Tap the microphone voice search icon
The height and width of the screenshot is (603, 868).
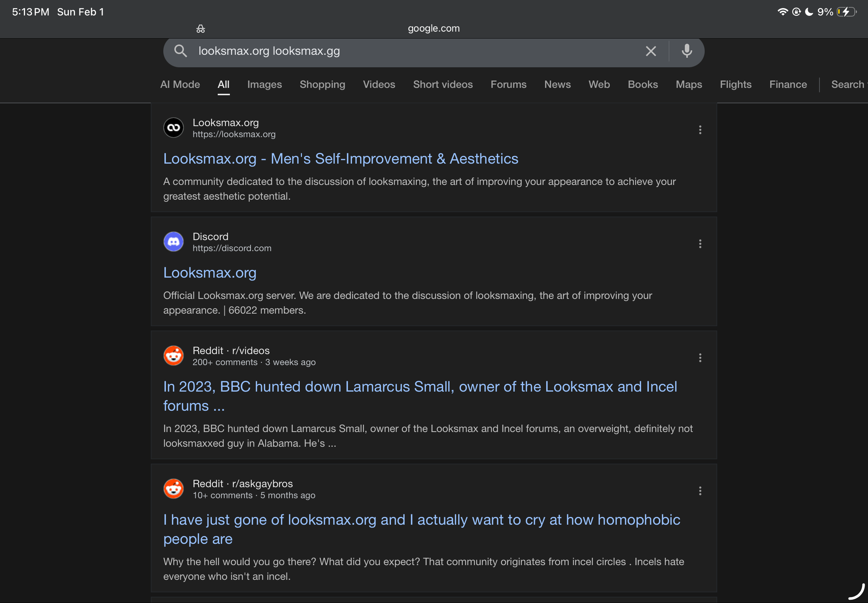687,51
